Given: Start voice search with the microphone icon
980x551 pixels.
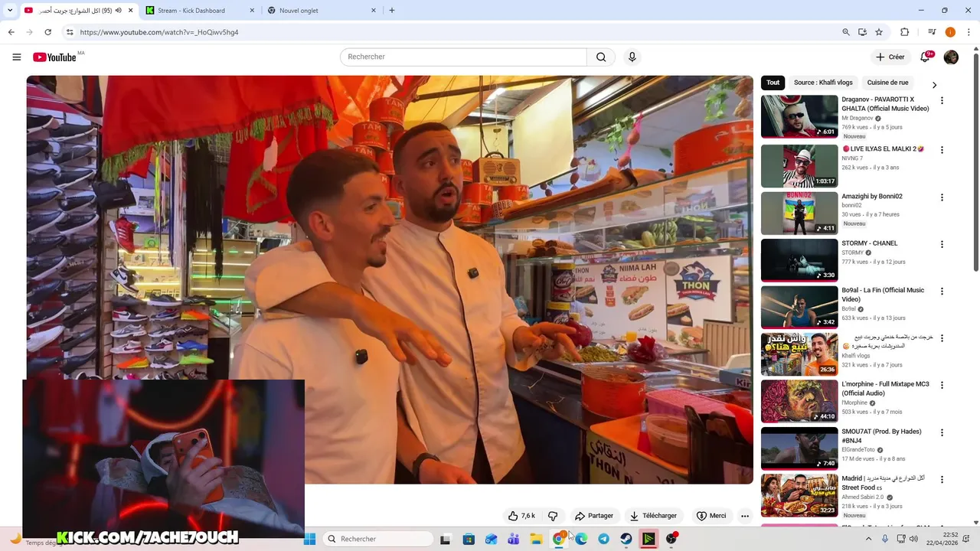Looking at the screenshot, I should [632, 57].
